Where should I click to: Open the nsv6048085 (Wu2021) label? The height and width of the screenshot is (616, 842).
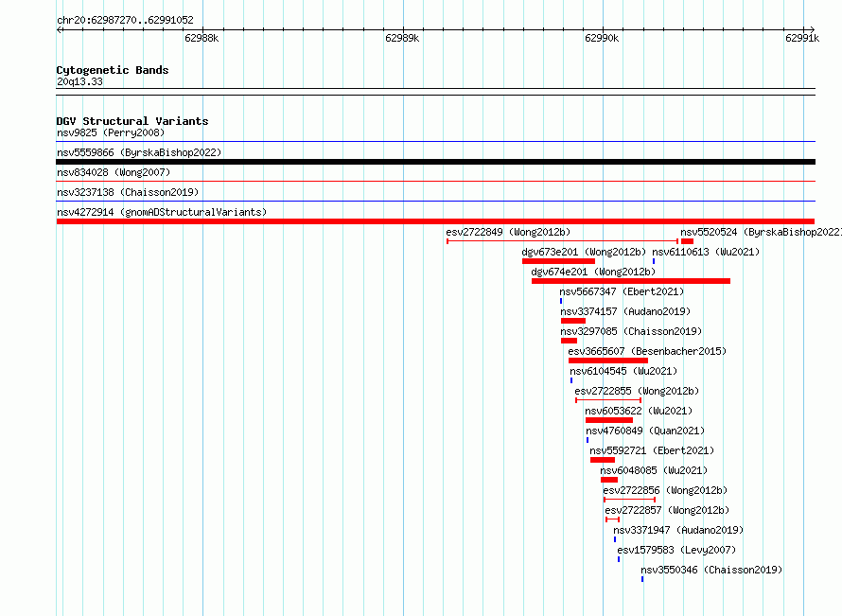[654, 470]
